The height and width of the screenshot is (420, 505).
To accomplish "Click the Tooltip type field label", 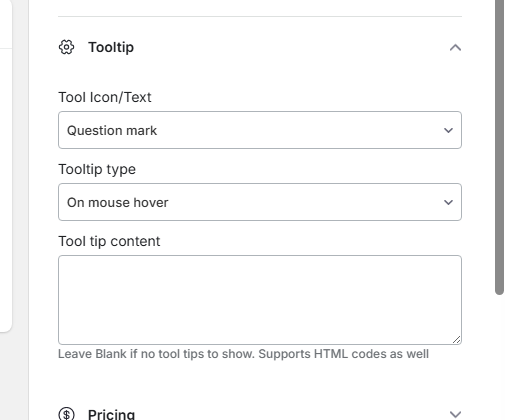I will click(97, 169).
